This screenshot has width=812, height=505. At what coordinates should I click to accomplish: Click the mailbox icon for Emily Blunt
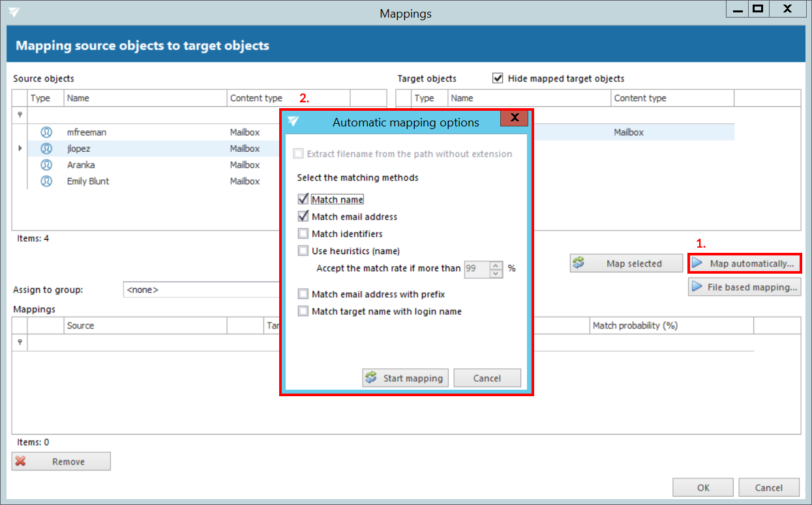pyautogui.click(x=46, y=181)
